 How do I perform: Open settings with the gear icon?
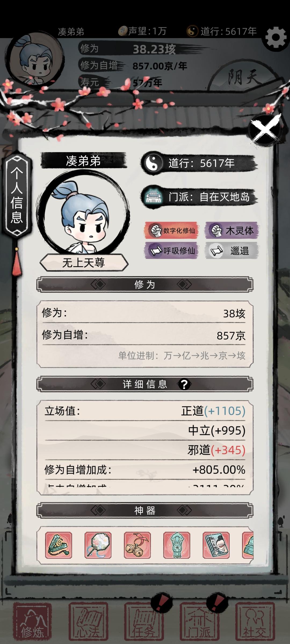coord(276,37)
